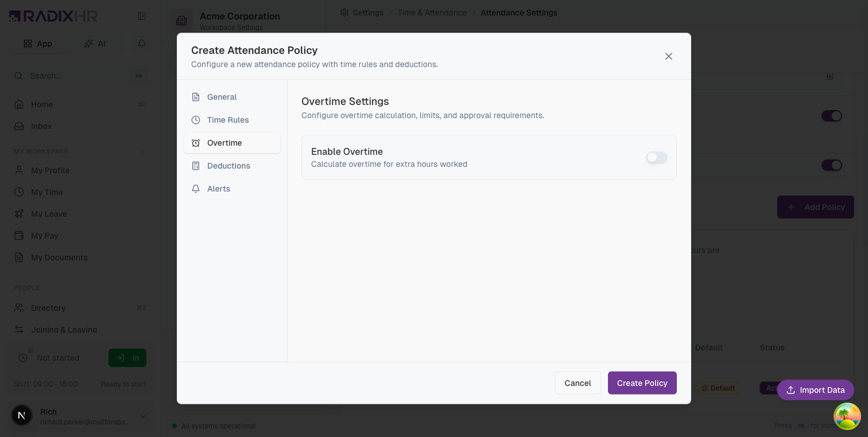
Task: Click the Status column header
Action: [x=772, y=348]
